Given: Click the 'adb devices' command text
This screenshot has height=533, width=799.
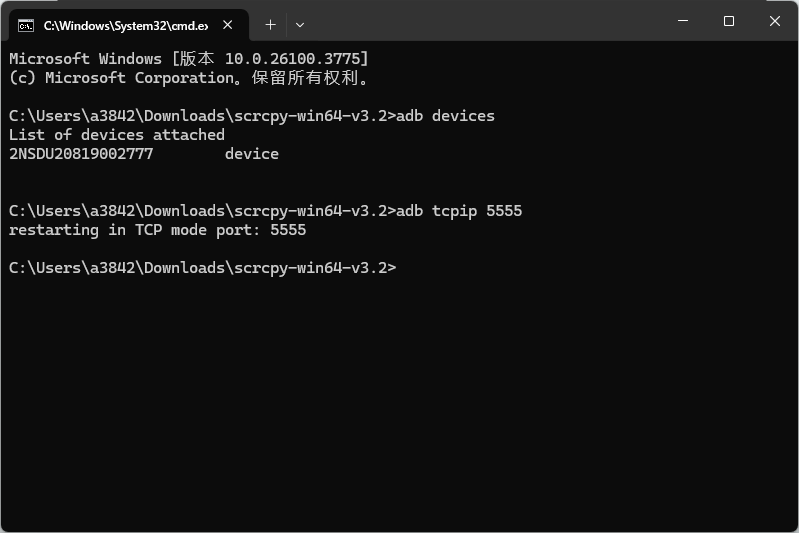Looking at the screenshot, I should click(x=445, y=116).
